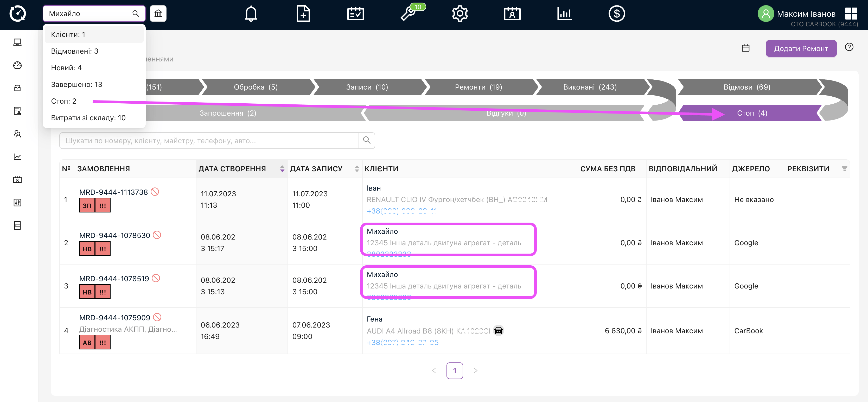Open notifications bell icon

tap(251, 14)
